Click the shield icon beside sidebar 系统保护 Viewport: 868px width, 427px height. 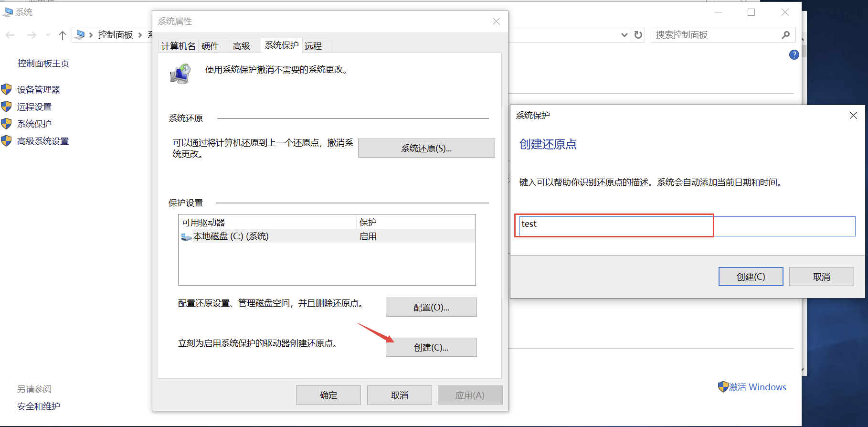tap(6, 124)
